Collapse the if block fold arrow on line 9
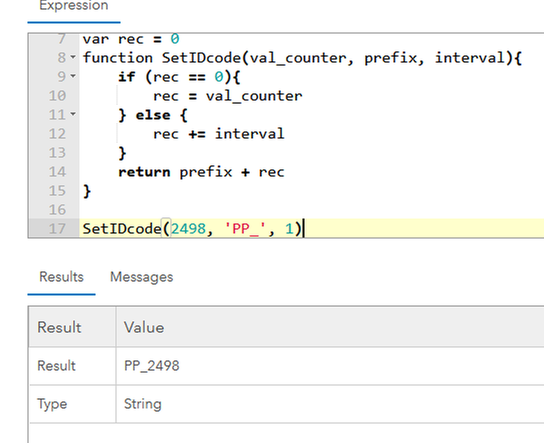The height and width of the screenshot is (443, 544). point(73,76)
